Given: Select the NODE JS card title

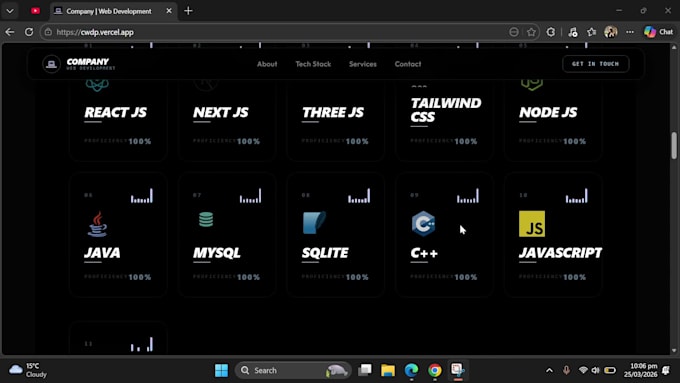Looking at the screenshot, I should click(548, 112).
